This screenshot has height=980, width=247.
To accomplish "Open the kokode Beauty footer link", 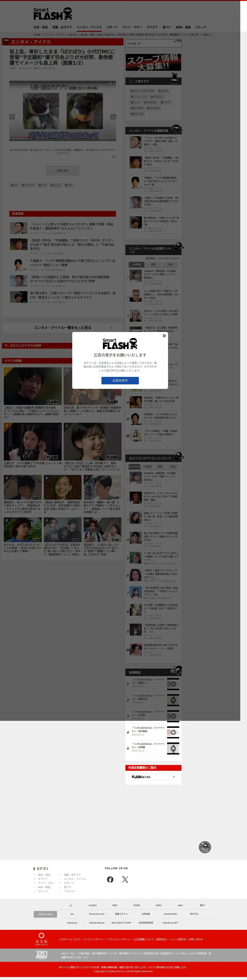I will (97, 923).
